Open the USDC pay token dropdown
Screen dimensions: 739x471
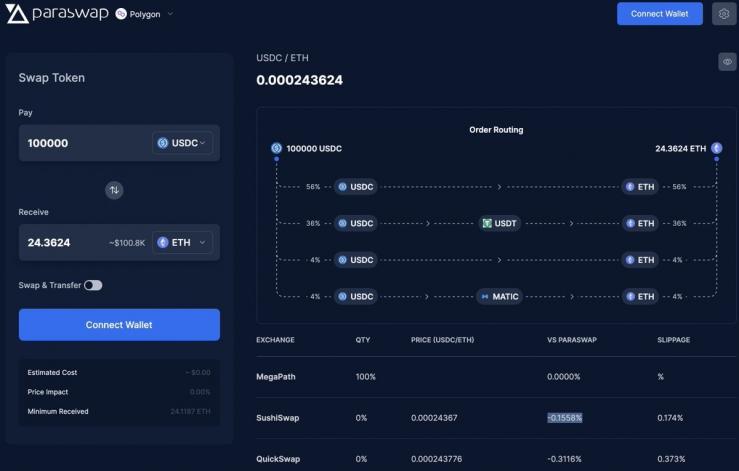(x=183, y=143)
